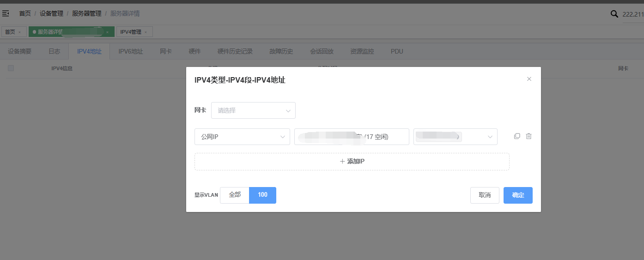Open the 硬件历史记录 tab

(x=235, y=51)
